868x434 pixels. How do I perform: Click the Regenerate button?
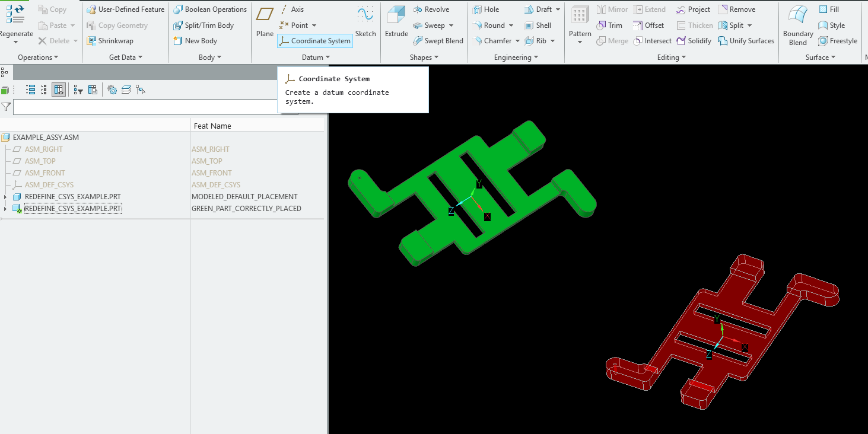click(x=15, y=16)
